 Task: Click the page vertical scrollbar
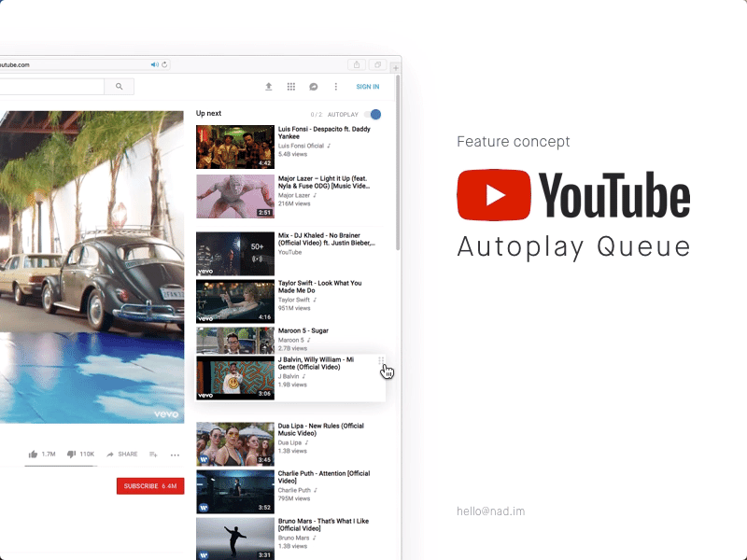pyautogui.click(x=398, y=161)
